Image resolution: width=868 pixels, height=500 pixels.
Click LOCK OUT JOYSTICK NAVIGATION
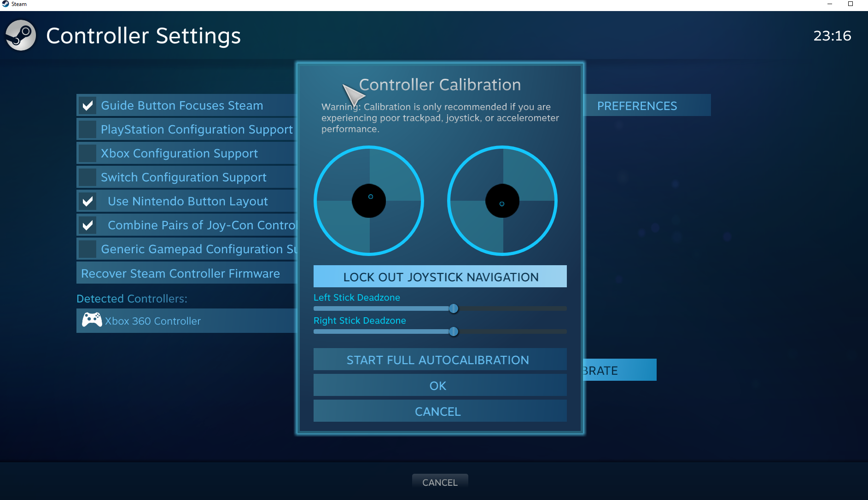point(440,276)
